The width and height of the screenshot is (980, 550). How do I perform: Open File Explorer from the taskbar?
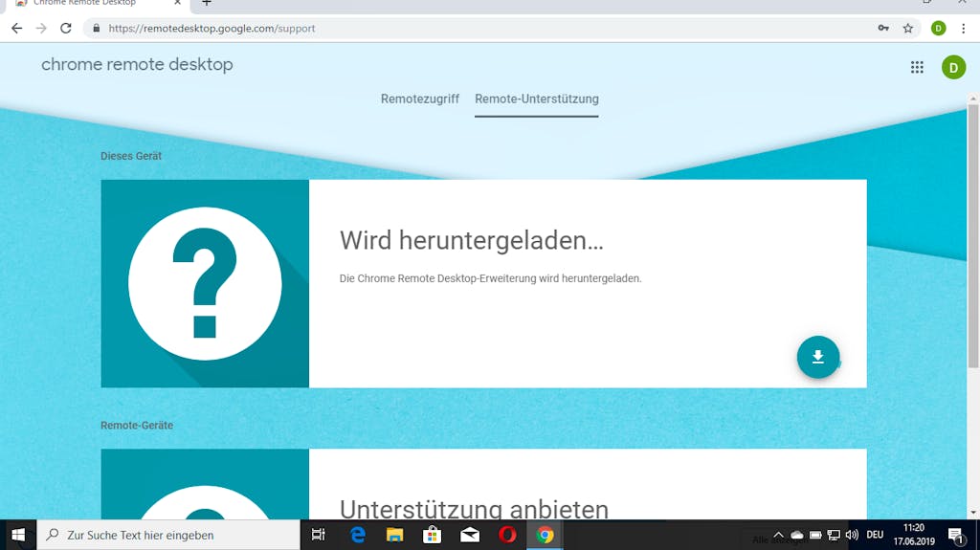(394, 535)
